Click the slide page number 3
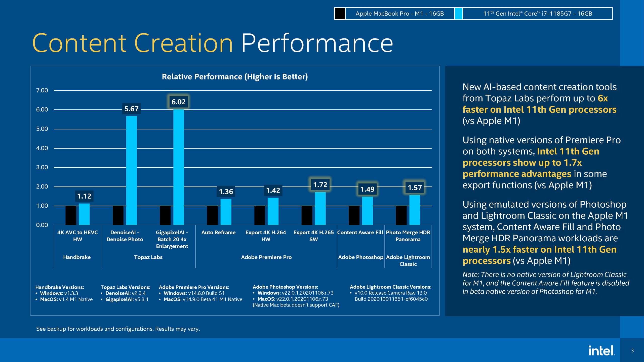The image size is (644, 362). [632, 351]
